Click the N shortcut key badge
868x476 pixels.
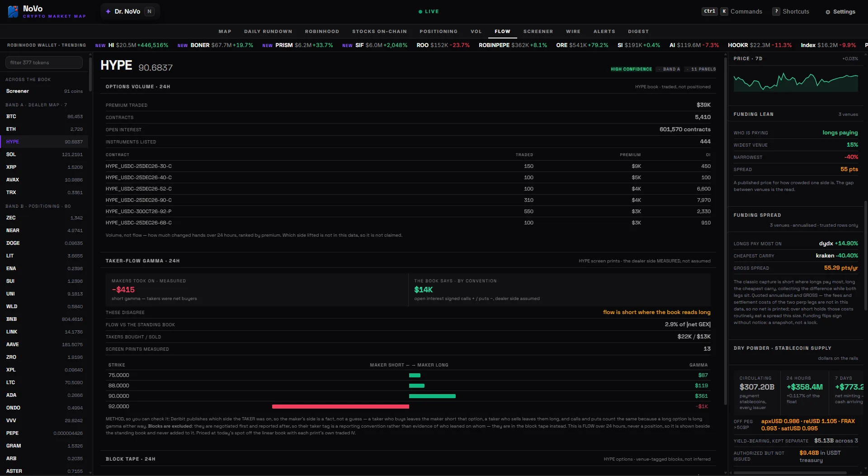149,11
